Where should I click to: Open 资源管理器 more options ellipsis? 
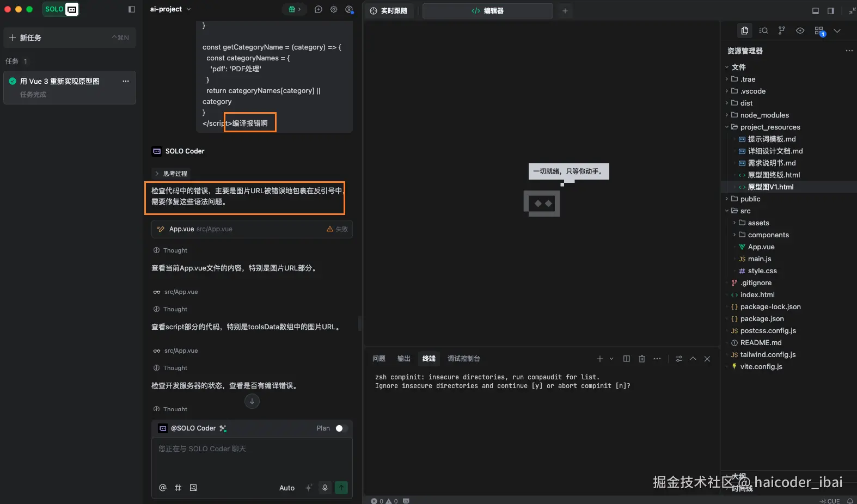pos(849,51)
